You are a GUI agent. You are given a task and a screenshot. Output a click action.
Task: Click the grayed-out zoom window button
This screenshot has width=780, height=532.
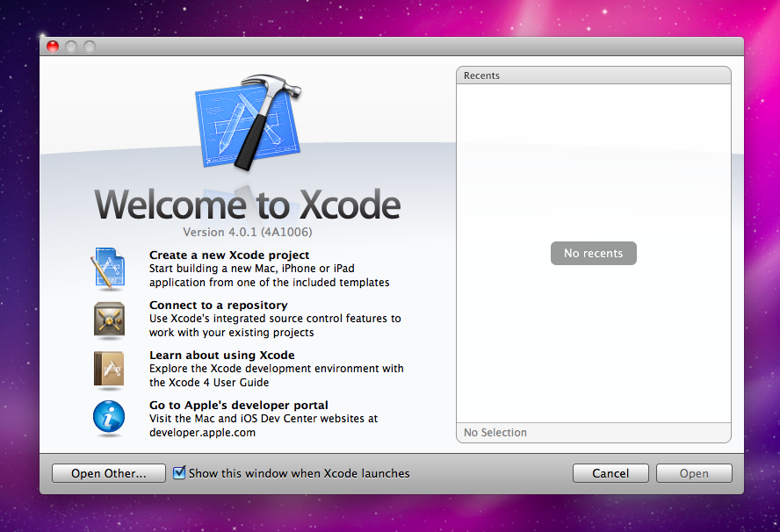pyautogui.click(x=90, y=47)
